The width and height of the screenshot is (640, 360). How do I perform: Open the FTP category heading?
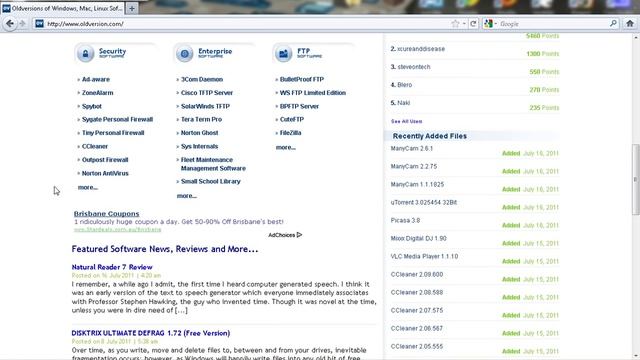coord(309,53)
